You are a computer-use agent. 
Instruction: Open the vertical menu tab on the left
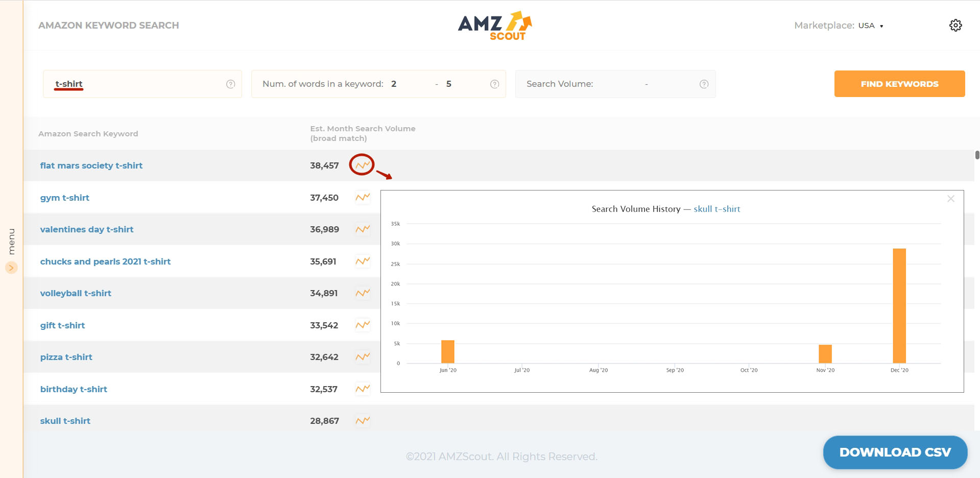11,241
